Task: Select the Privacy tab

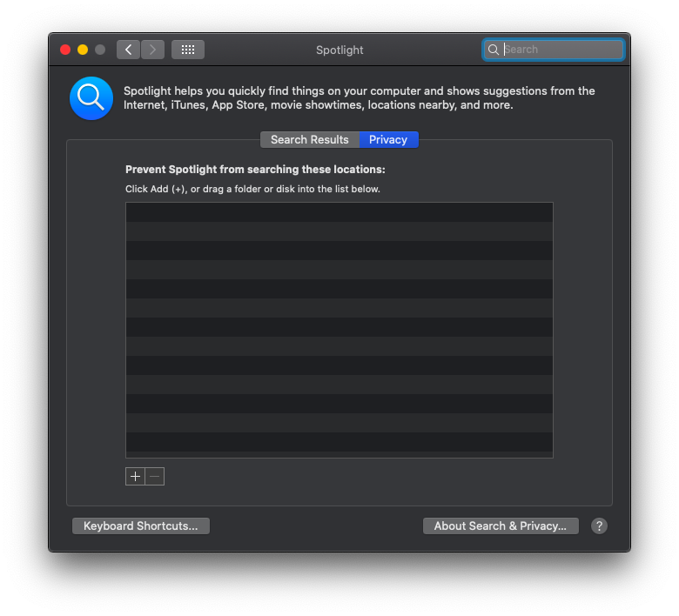Action: tap(388, 140)
